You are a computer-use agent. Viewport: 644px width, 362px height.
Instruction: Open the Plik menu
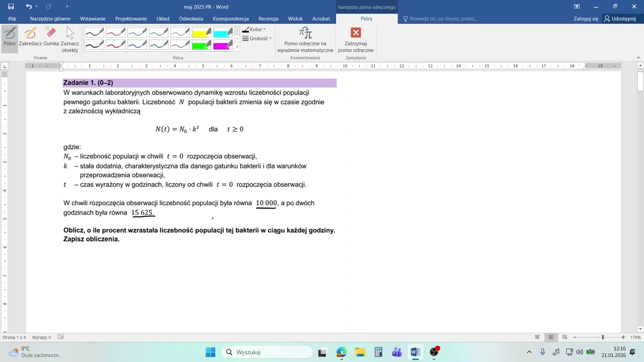12,19
